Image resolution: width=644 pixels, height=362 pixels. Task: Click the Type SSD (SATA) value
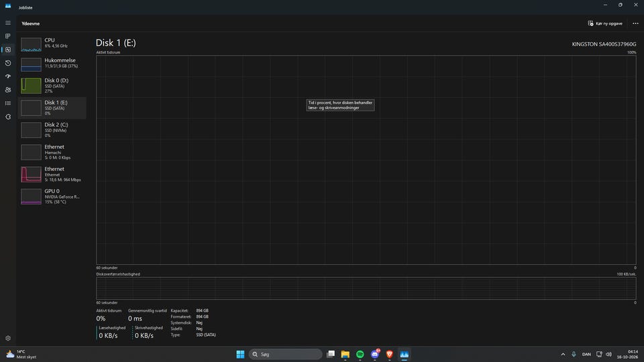(x=206, y=335)
